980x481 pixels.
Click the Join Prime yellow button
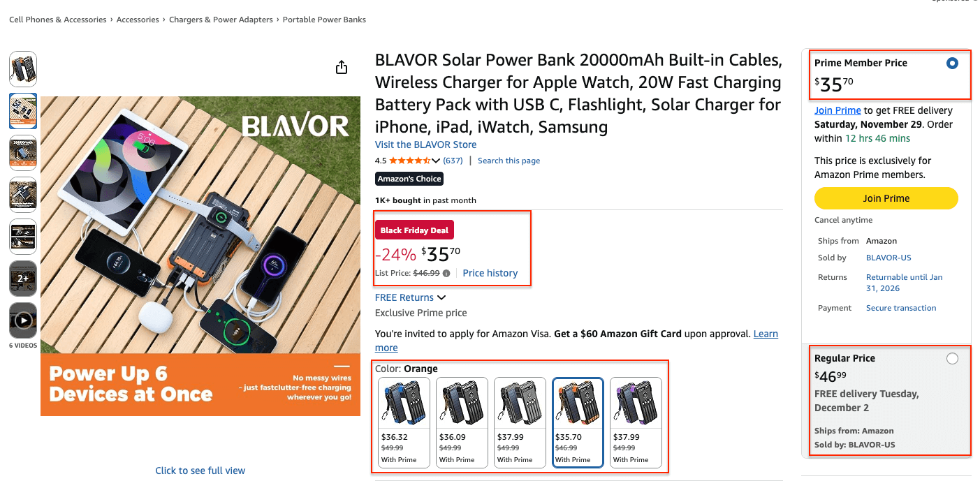pos(886,198)
